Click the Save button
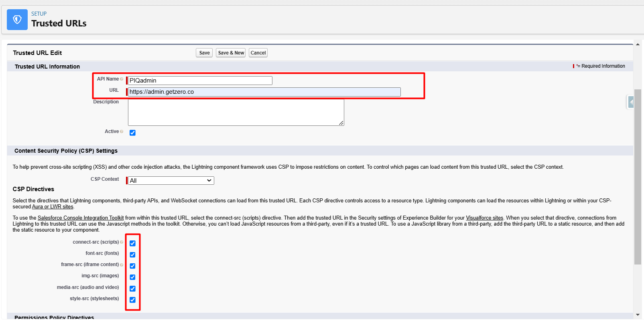The width and height of the screenshot is (644, 323). click(204, 53)
